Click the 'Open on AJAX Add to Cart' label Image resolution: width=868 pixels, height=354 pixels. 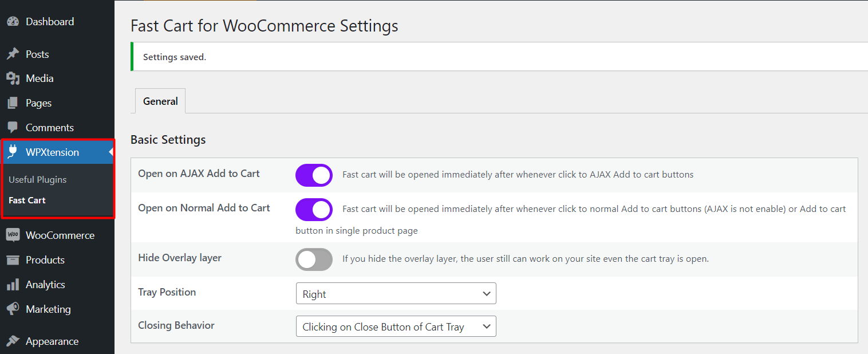pyautogui.click(x=199, y=174)
